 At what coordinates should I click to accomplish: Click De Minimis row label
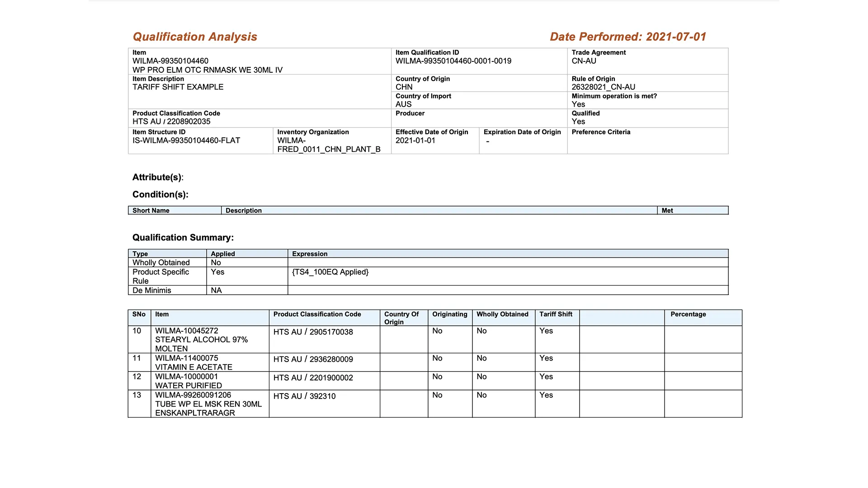(x=151, y=291)
